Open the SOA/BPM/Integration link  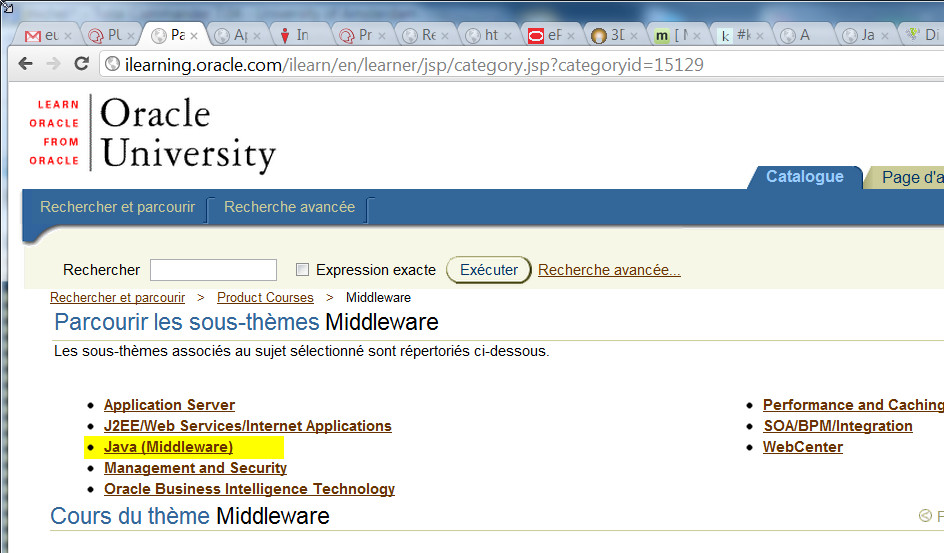[837, 426]
